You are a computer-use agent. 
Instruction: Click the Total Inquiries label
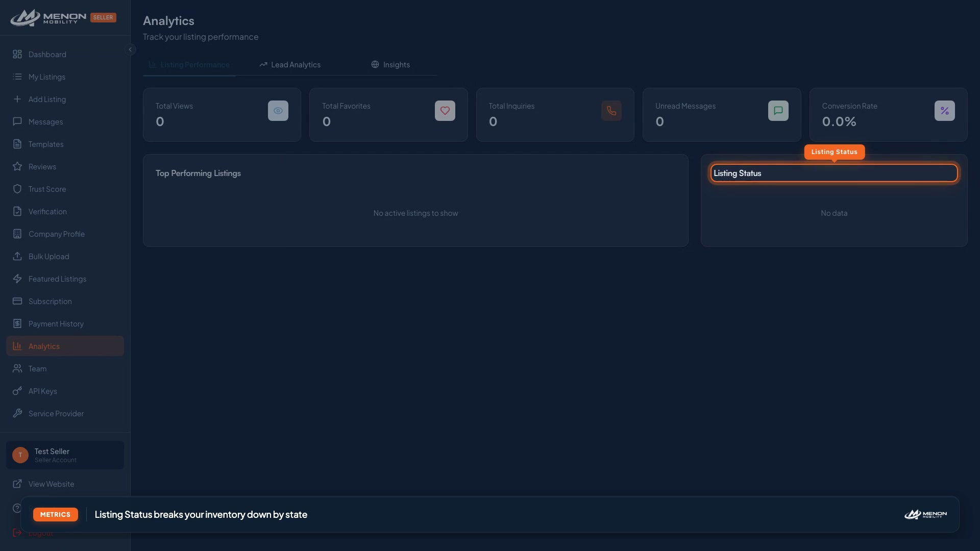[511, 106]
